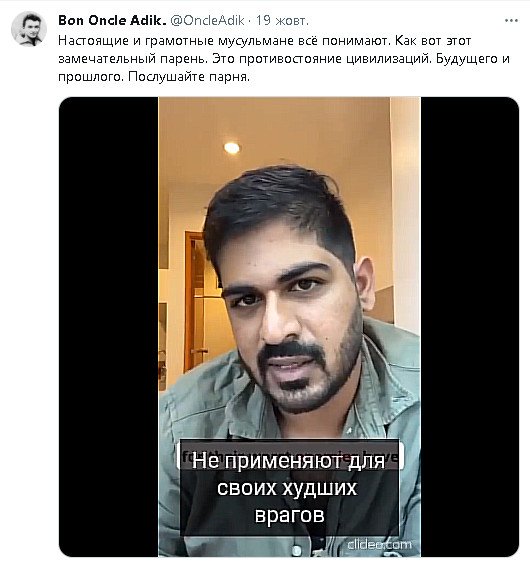Open the tweet via 19 жовт. timestamp
Image resolution: width=530 pixels, height=561 pixels.
point(282,20)
